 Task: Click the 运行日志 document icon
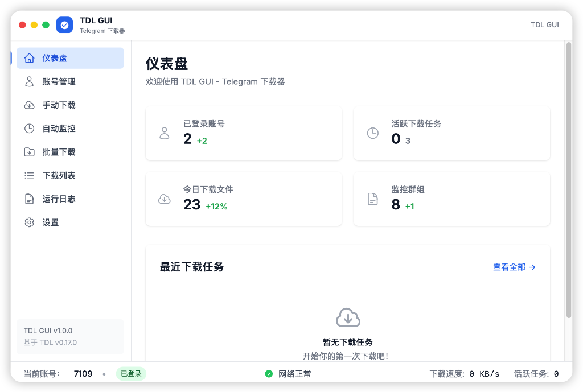(29, 199)
